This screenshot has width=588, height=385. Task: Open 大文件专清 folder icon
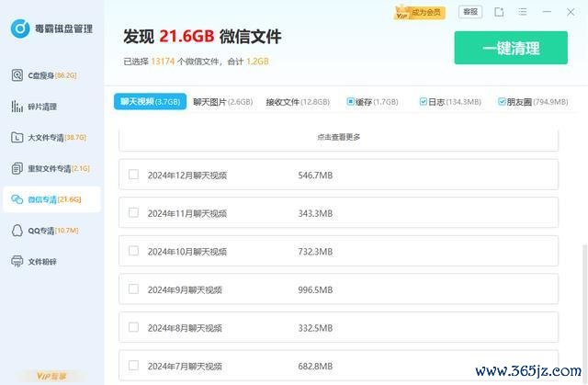pos(17,138)
